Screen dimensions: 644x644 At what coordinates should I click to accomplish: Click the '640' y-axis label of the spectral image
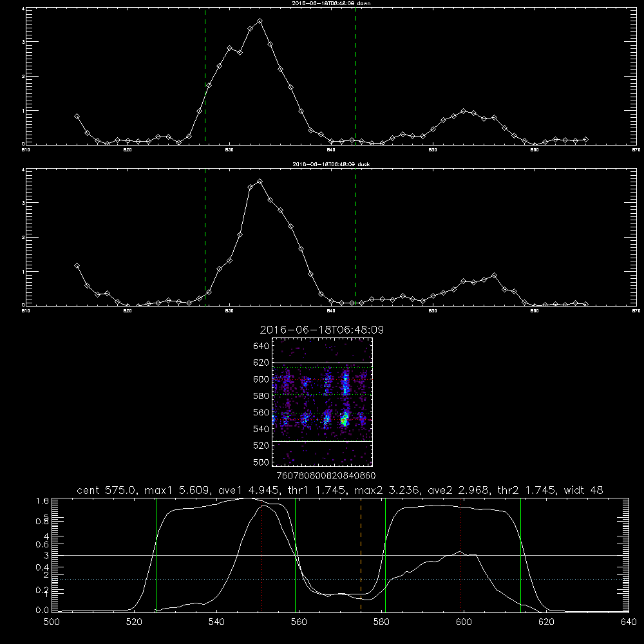pos(261,346)
